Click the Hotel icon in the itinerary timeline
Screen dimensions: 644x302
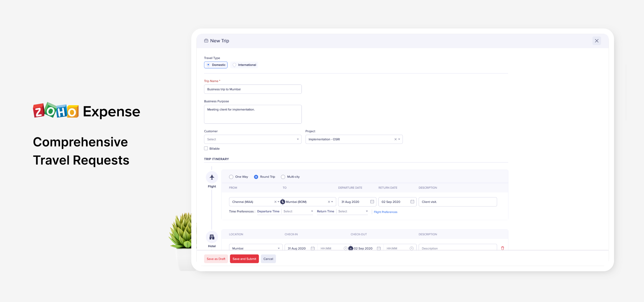point(212,237)
